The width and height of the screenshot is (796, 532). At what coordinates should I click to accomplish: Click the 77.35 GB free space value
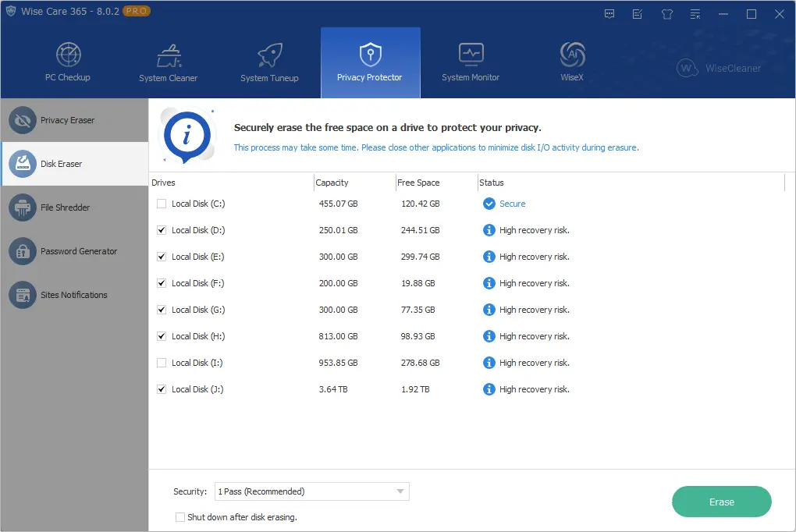pos(418,310)
